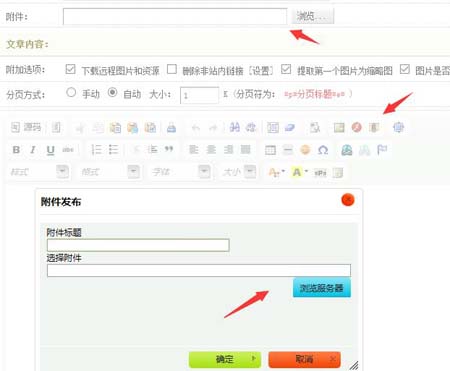This screenshot has width=450, height=371.
Task: Toggle delete off-site links checkbox
Action: pyautogui.click(x=172, y=69)
